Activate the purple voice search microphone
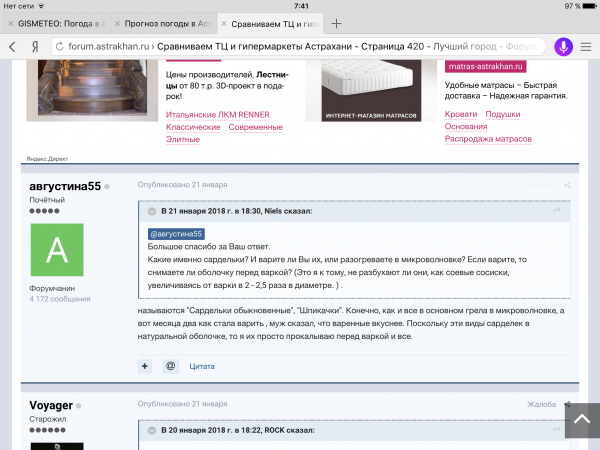The image size is (600, 450). tap(563, 47)
